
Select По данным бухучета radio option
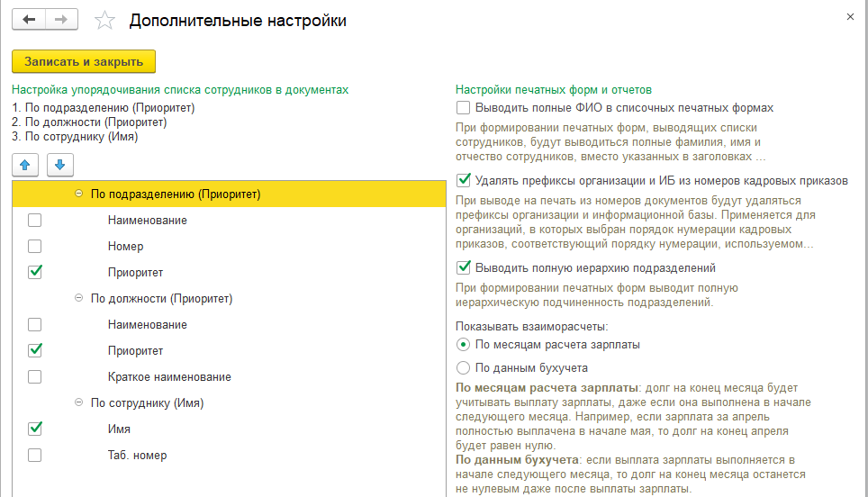click(464, 368)
